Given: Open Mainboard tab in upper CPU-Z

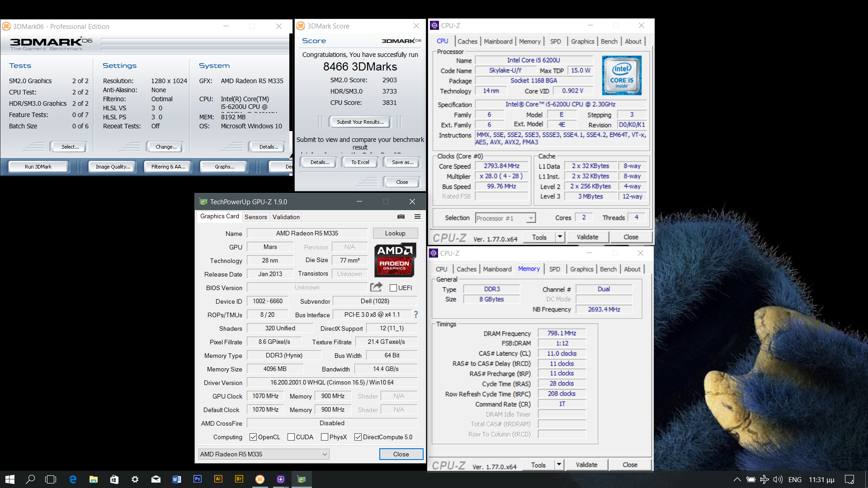Looking at the screenshot, I should (x=498, y=41).
